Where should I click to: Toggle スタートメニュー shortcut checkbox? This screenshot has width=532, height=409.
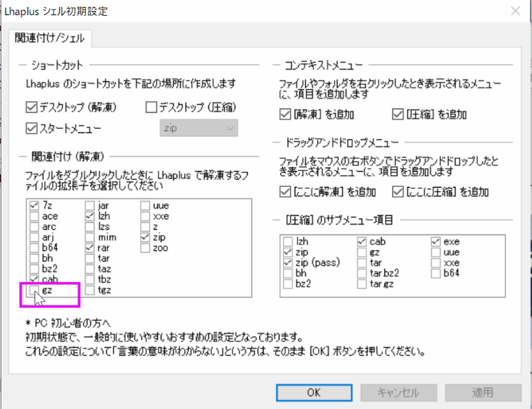point(31,128)
